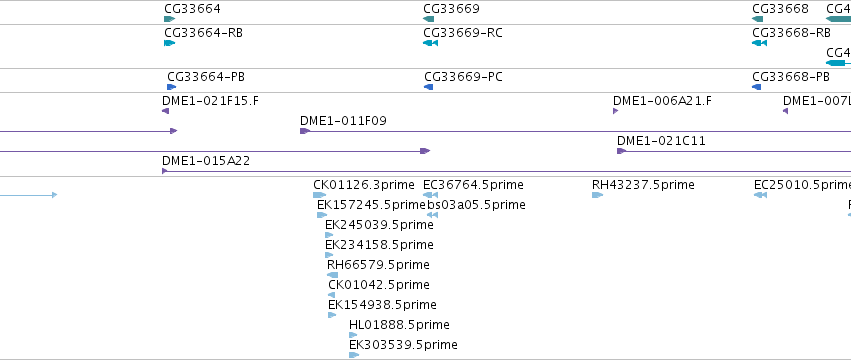Viewport: 851px width, 360px height.
Task: Click the DME1-015A22 label
Action: pyautogui.click(x=206, y=161)
